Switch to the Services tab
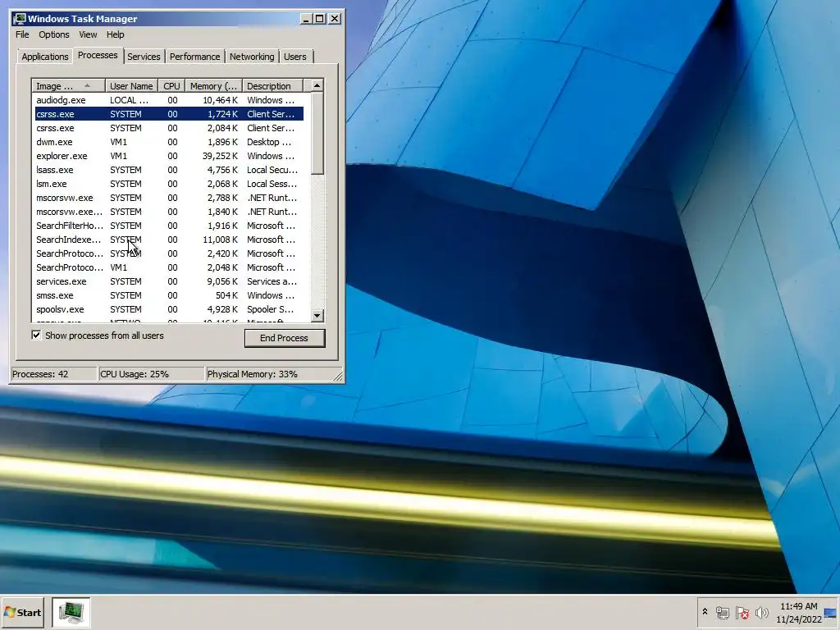Screen dimensions: 840x630 pos(144,57)
